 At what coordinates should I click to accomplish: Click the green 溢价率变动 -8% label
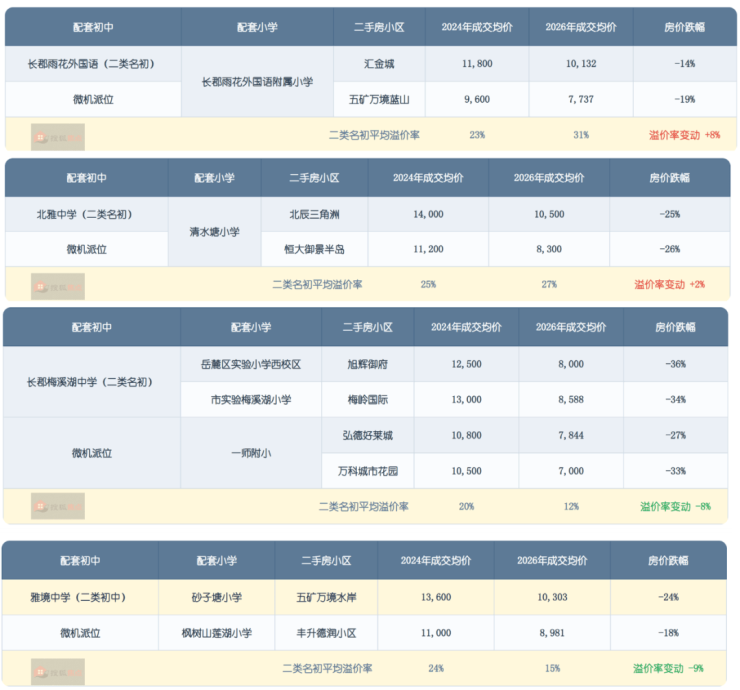coord(675,506)
